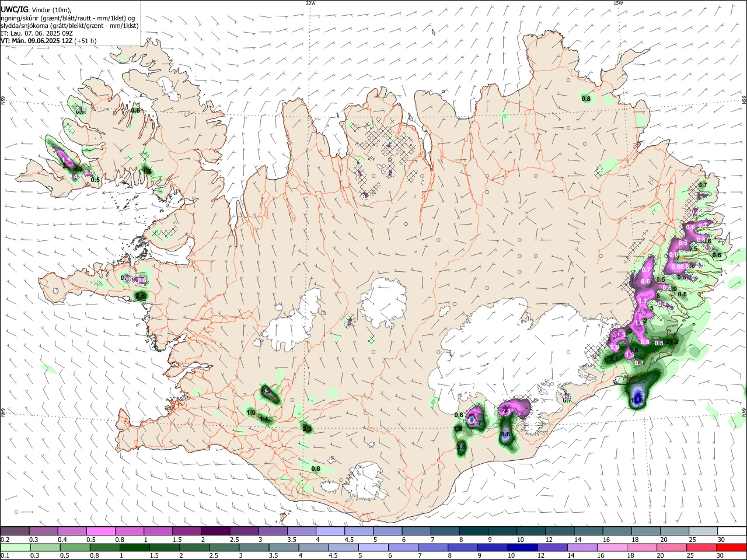Click the '3.8' precipitation value on the map
The width and height of the screenshot is (747, 560).
(460, 447)
